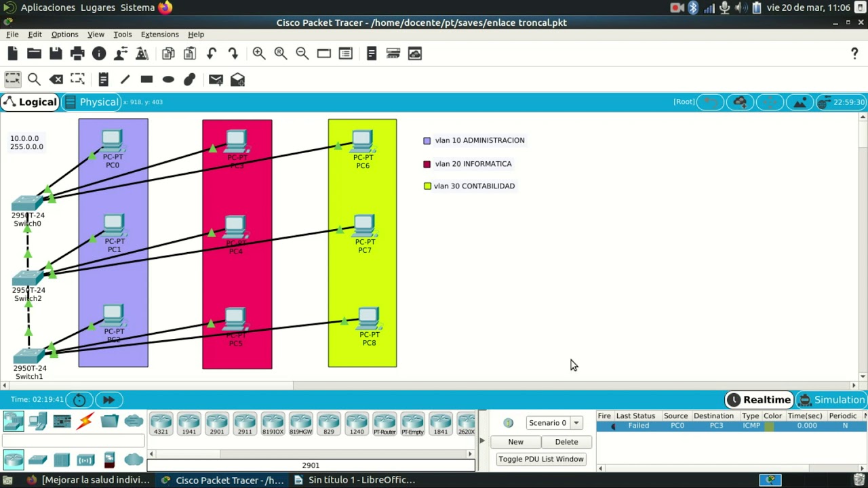868x488 pixels.
Task: Zoom in on the workspace
Action: [259, 54]
